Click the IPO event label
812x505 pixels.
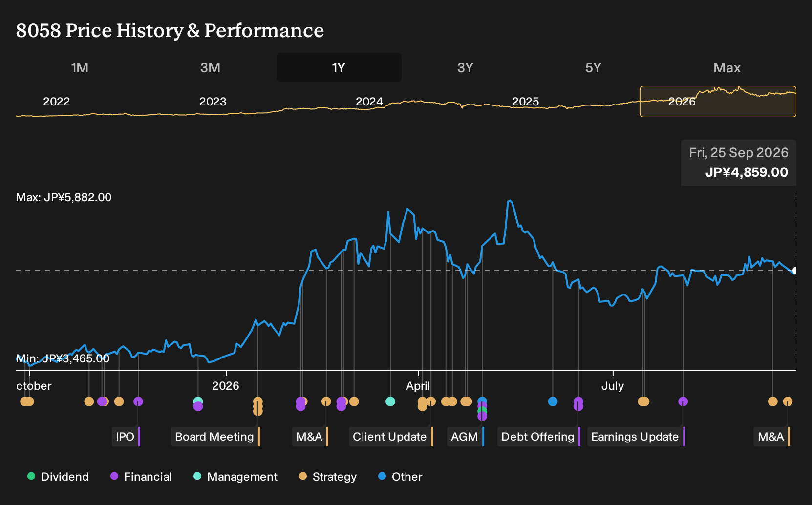(x=126, y=437)
